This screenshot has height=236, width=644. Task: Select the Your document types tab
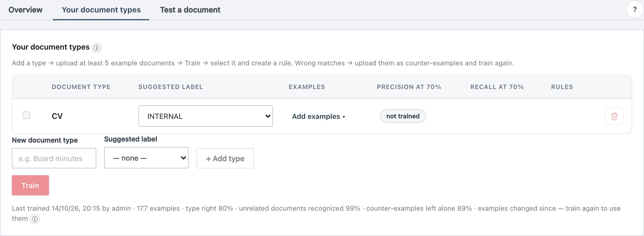click(x=101, y=10)
